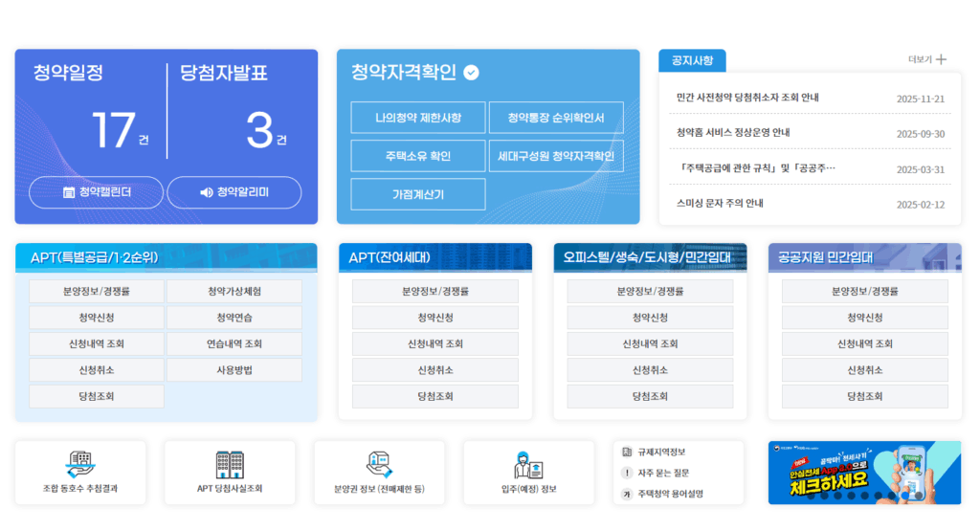Click the 공공지원 민간임대 section header
980x530 pixels.
(865, 257)
